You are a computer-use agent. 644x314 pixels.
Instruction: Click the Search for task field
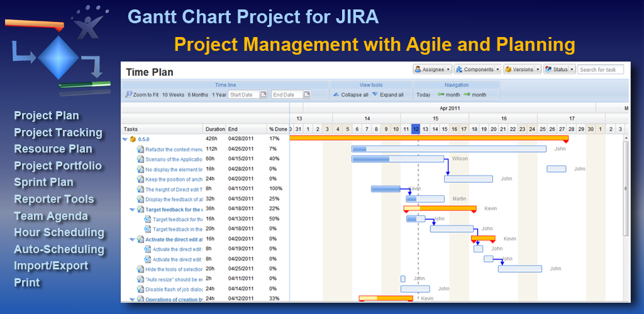601,69
